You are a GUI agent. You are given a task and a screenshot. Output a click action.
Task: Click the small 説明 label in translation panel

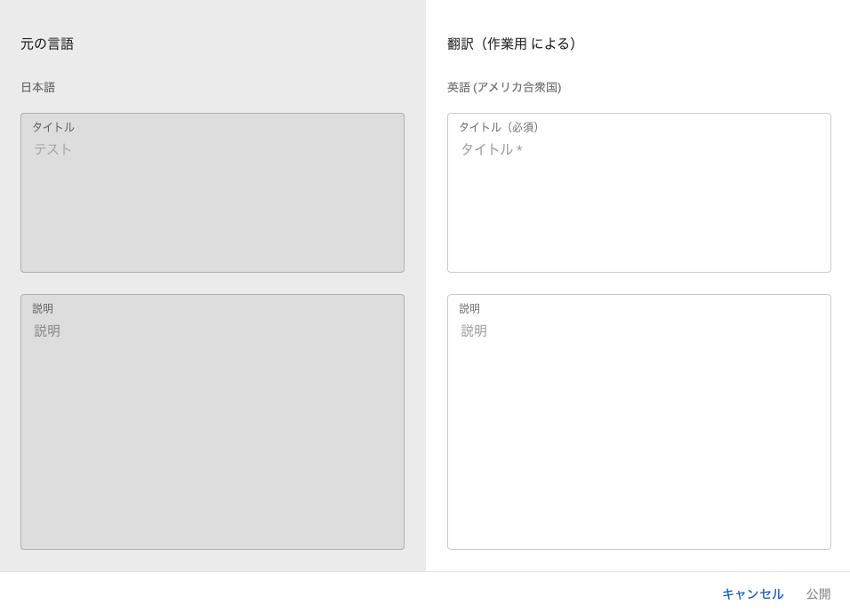(x=469, y=309)
